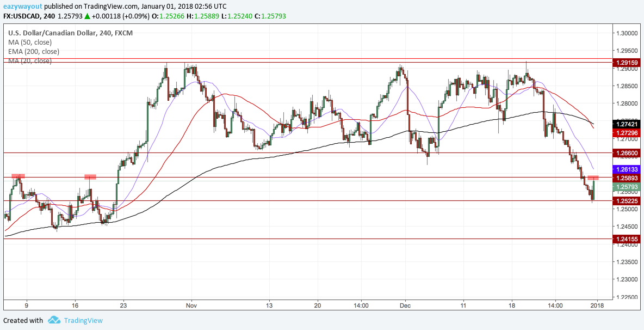
Task: Click the closing price C:1.25793 text
Action: (x=270, y=16)
